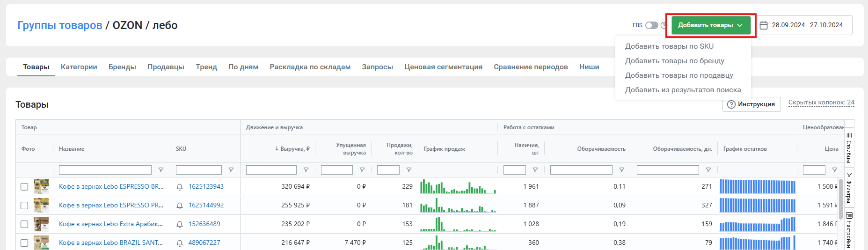Screen dimensions: 868x250
Task: Open product Кофе в зернах Lebo BRAZIL SANT...
Action: click(x=111, y=243)
